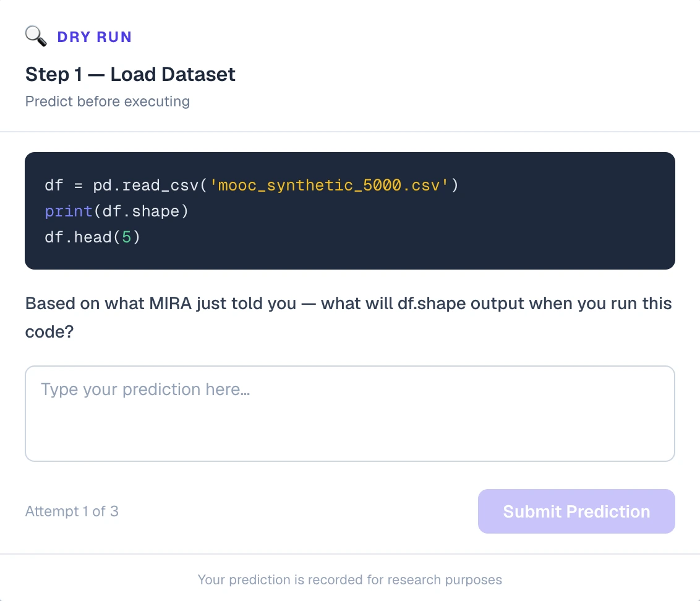This screenshot has height=601, width=700.
Task: Click the word code? in the question
Action: pyautogui.click(x=49, y=332)
